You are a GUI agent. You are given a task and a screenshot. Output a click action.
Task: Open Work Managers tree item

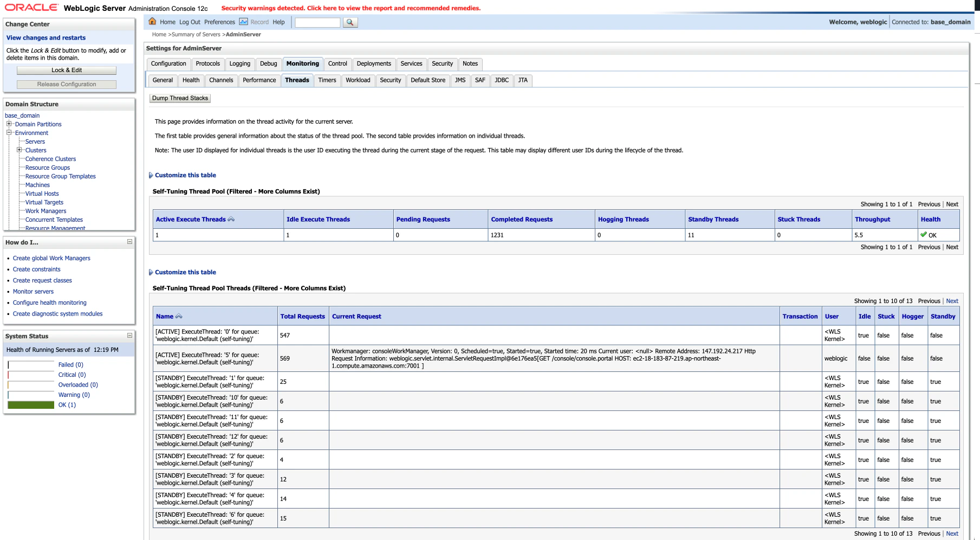click(46, 211)
